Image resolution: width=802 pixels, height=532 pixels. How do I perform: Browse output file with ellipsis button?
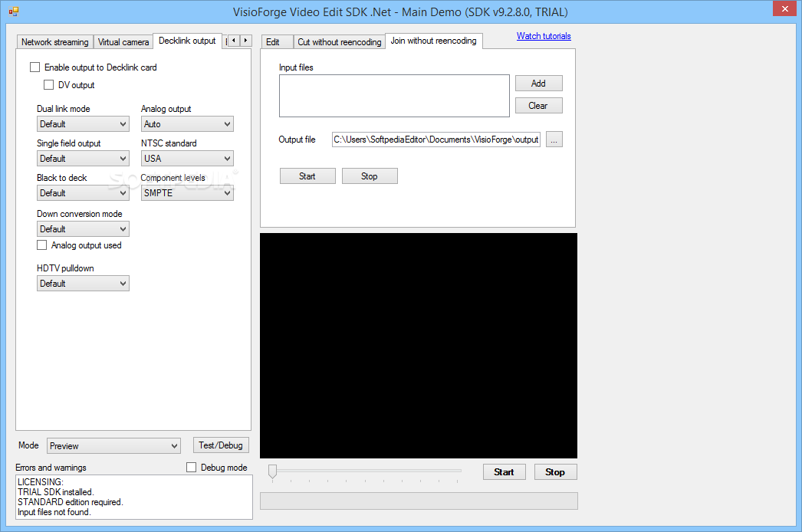pyautogui.click(x=554, y=140)
